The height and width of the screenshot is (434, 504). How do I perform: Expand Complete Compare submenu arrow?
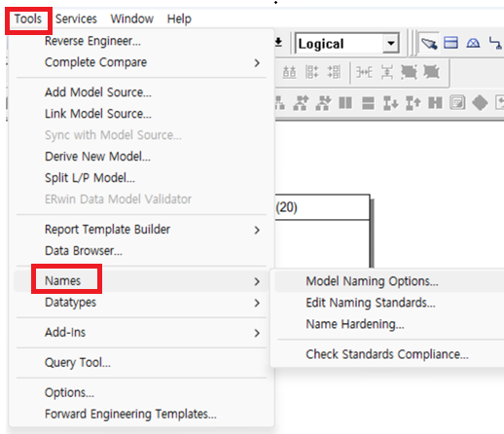click(x=257, y=62)
